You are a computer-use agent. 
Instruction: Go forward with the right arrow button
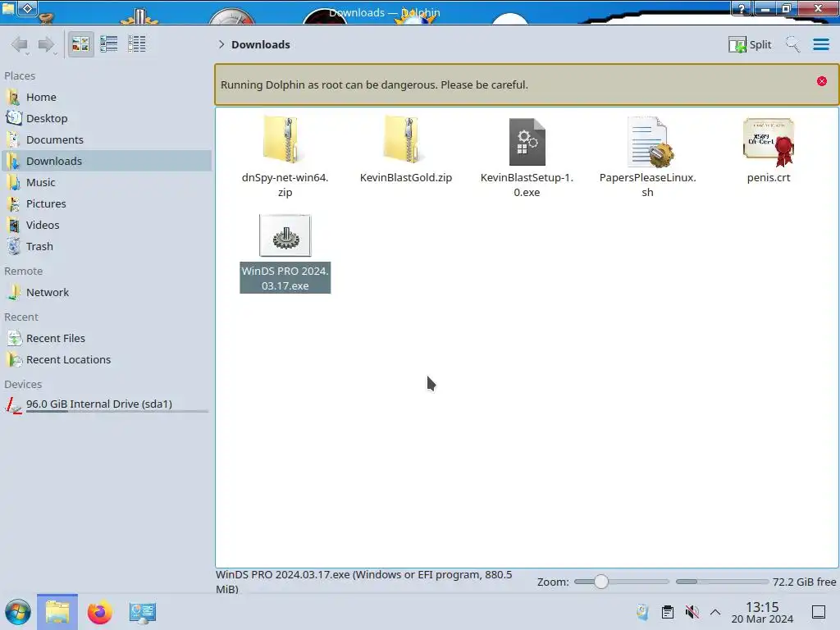(46, 44)
